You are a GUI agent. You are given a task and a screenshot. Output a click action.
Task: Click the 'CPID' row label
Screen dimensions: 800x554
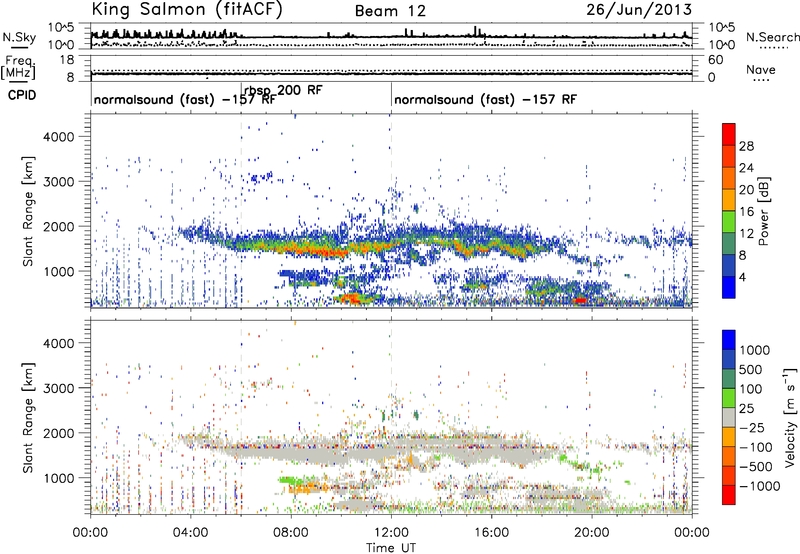pos(22,95)
